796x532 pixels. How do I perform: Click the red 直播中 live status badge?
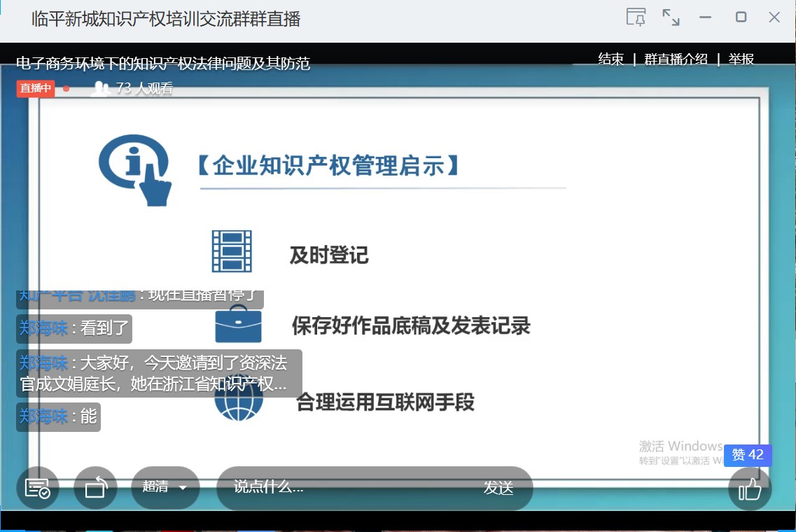pyautogui.click(x=36, y=88)
